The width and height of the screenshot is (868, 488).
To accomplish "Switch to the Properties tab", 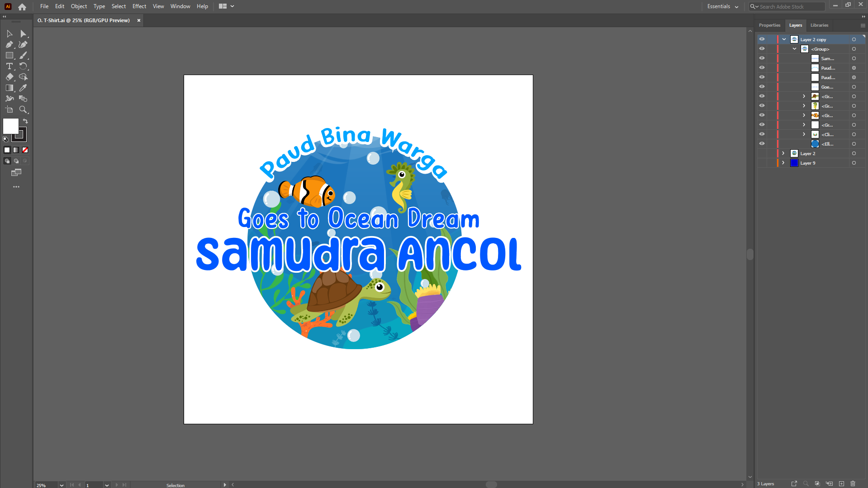I will click(769, 25).
